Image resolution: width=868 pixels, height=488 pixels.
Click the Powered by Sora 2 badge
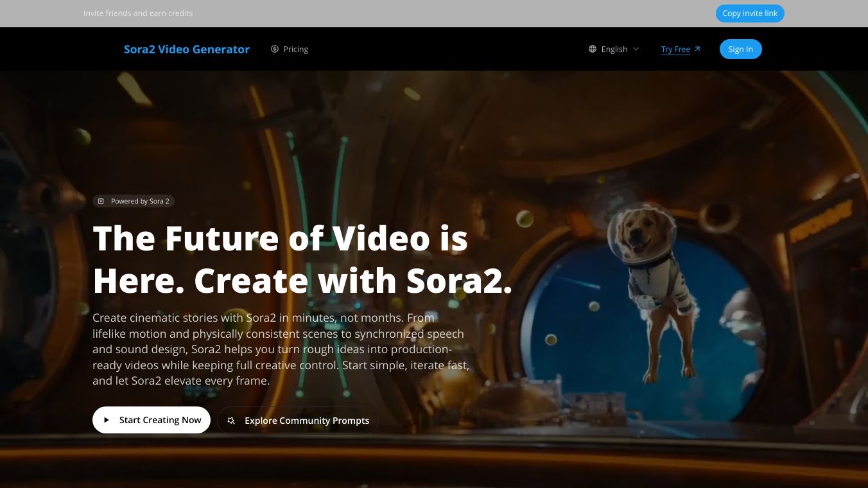pyautogui.click(x=134, y=201)
